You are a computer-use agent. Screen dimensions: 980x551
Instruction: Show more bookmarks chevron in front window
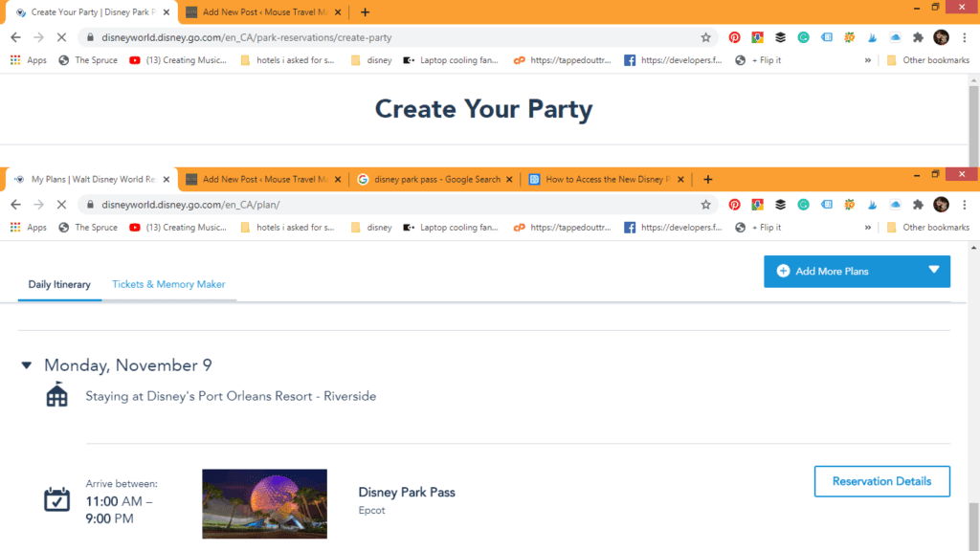[867, 228]
